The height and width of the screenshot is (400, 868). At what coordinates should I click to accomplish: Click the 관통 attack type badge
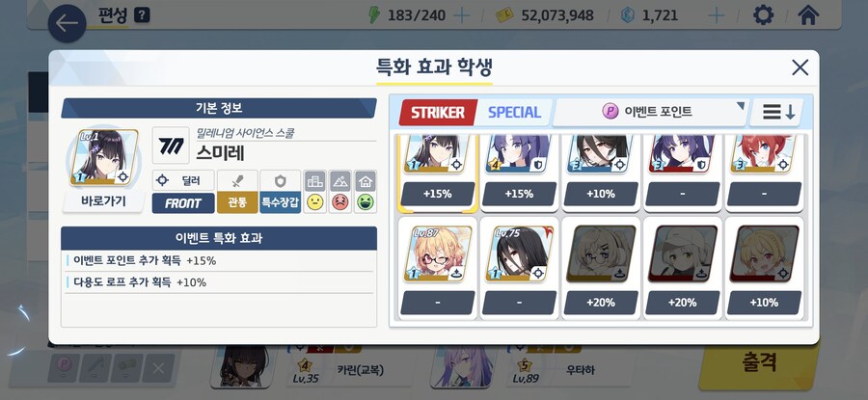click(x=237, y=202)
